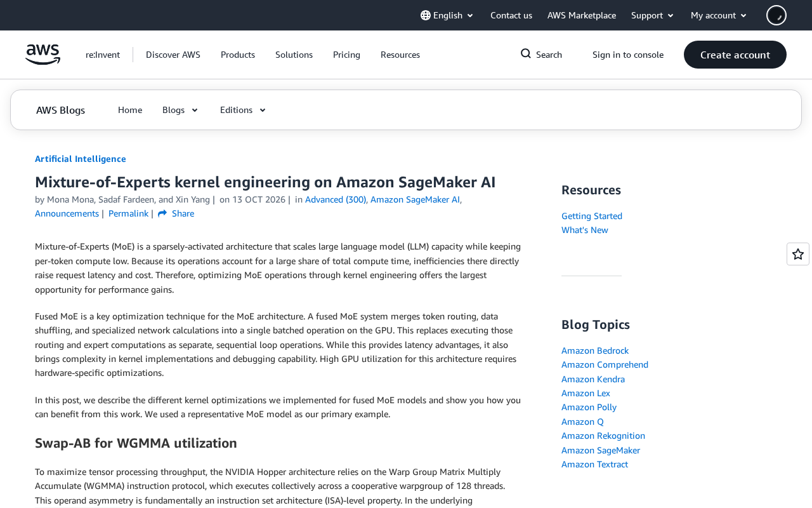Click the star favorites icon
The height and width of the screenshot is (508, 812).
(x=798, y=254)
